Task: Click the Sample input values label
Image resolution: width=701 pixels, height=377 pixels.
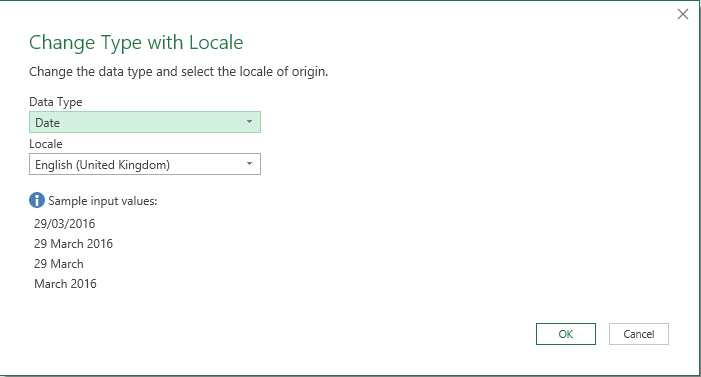Action: pos(103,201)
